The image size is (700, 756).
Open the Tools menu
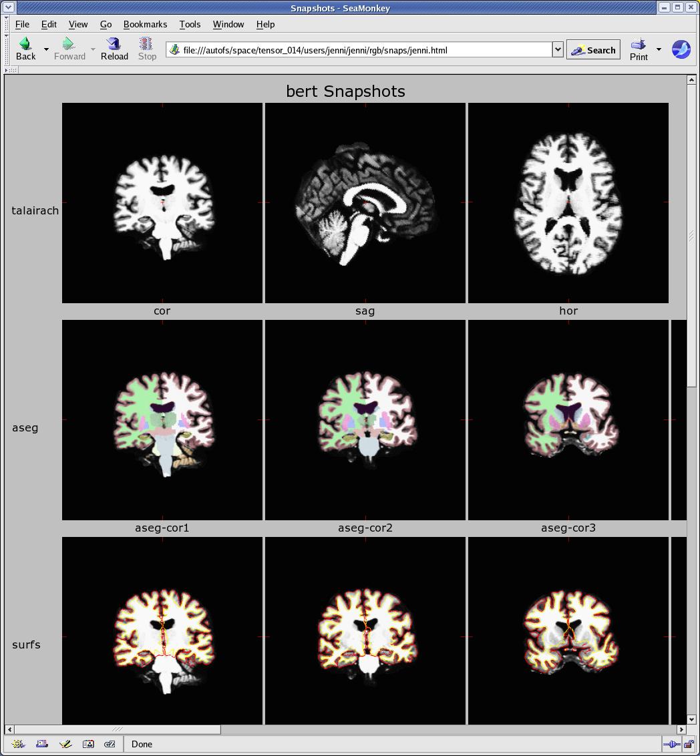[190, 24]
